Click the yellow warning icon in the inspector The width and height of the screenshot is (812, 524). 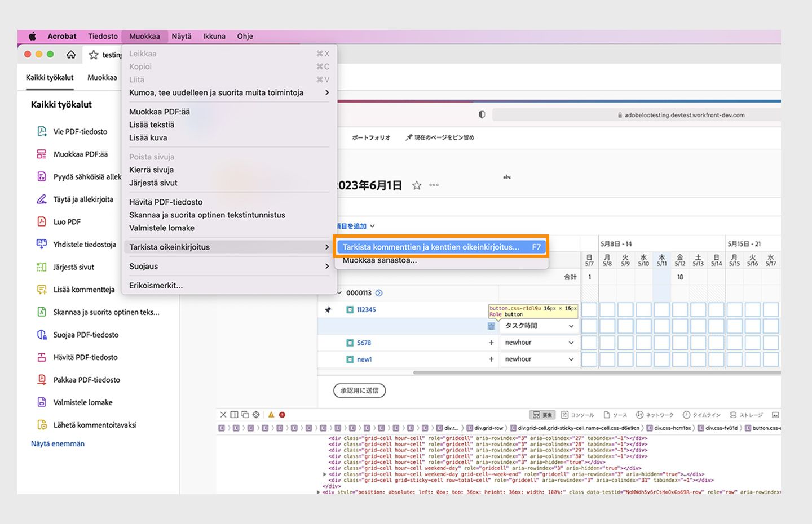(x=271, y=415)
